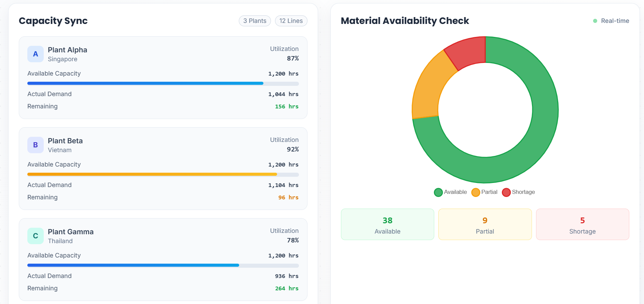Click the green Real-time status dot
This screenshot has height=304, width=644.
point(595,21)
